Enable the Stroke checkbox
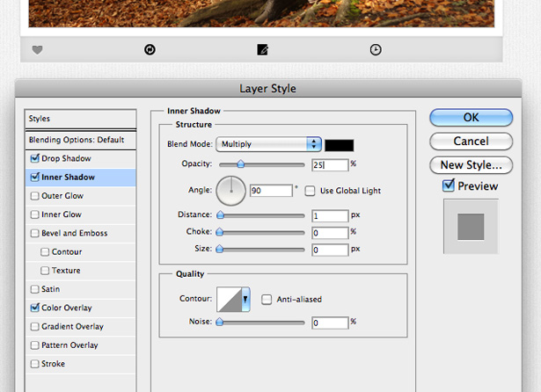Viewport: 541px width, 392px height. [34, 364]
